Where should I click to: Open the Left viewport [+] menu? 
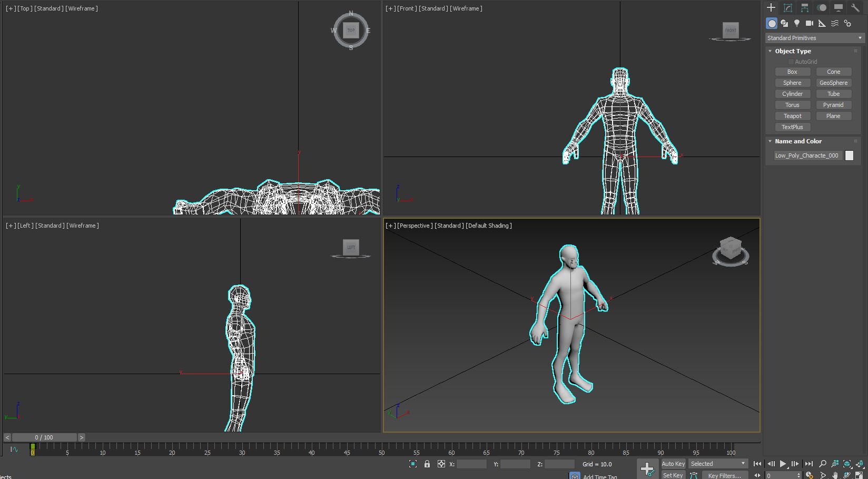pos(11,226)
